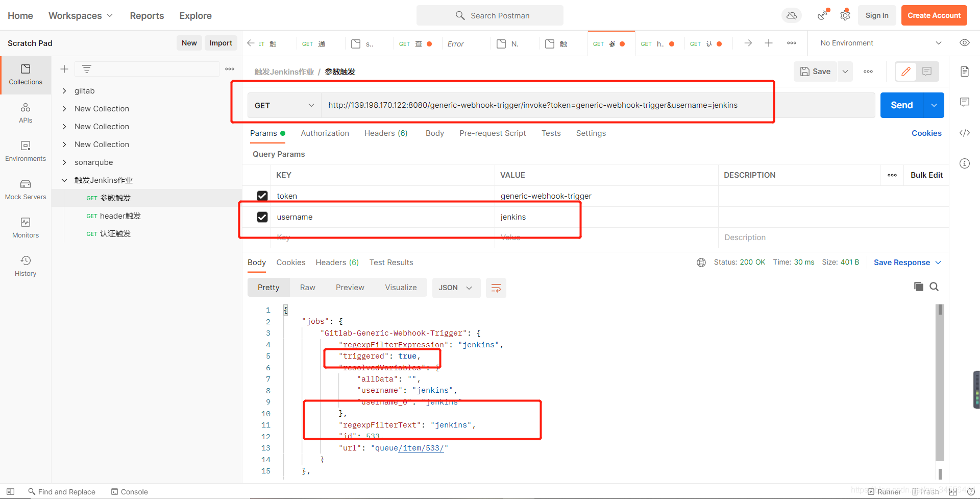Open the No Environment dropdown
This screenshot has width=980, height=499.
pos(881,43)
